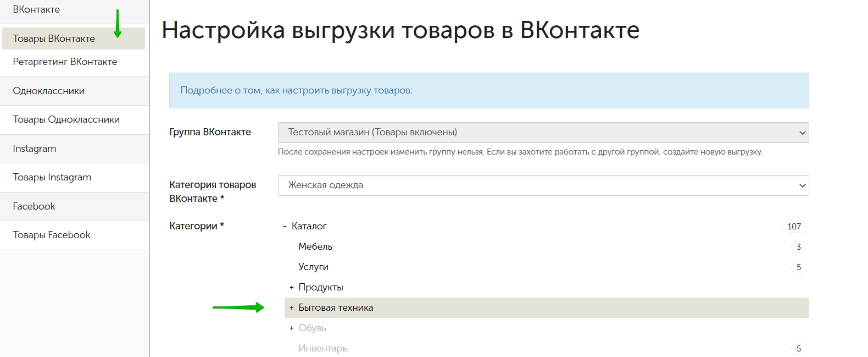Select the Бытовая техника category label
Screen dimensions: 868x357
tap(336, 307)
